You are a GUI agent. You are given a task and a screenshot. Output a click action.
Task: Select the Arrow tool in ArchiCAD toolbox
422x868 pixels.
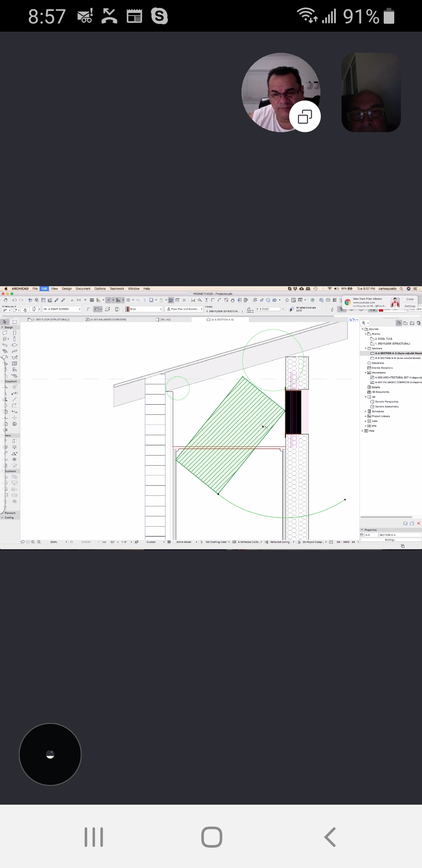(5, 322)
